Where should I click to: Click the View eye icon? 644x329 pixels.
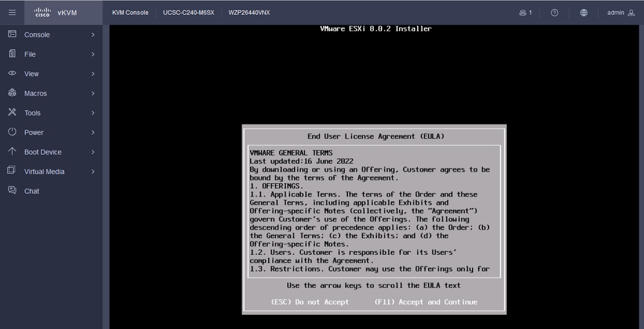[12, 73]
